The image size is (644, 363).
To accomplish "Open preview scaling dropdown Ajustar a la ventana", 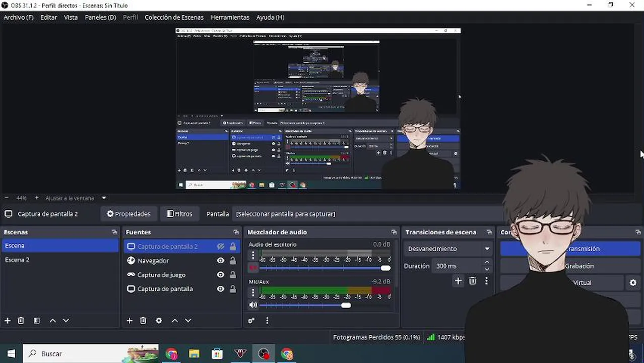I will coord(76,198).
